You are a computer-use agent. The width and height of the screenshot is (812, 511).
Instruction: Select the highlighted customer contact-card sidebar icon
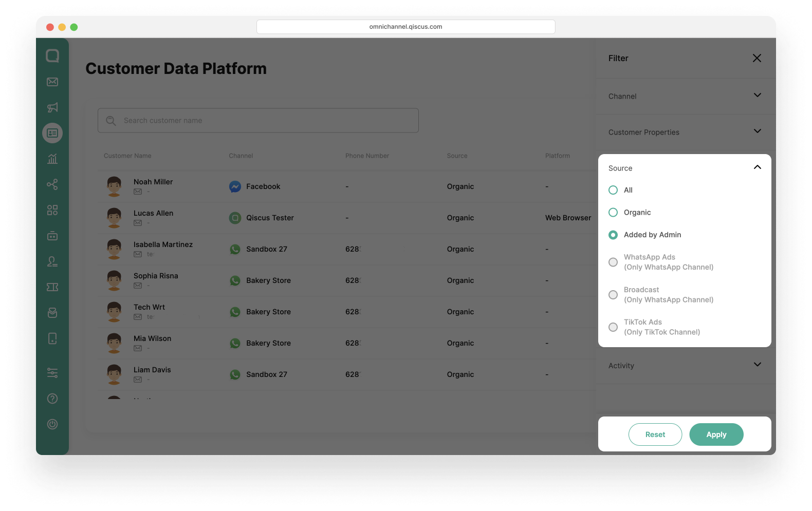[x=52, y=133]
